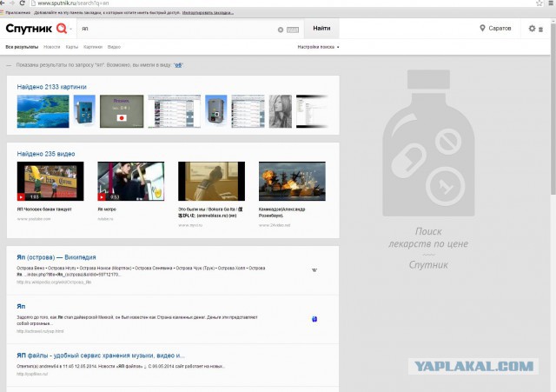Click import bookmarks link in bookmarks bar
Viewport: 556px width, 392px height.
208,12
